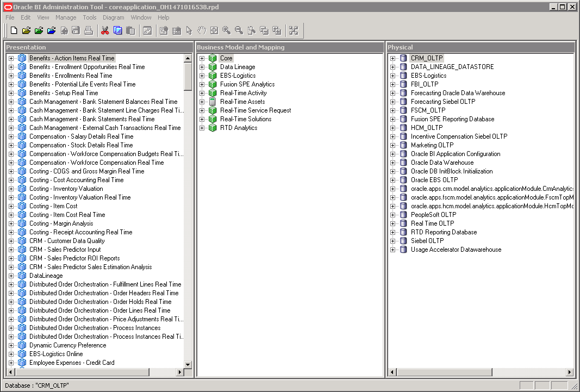
Task: Click the Save repository diskette icon
Action: tap(76, 30)
